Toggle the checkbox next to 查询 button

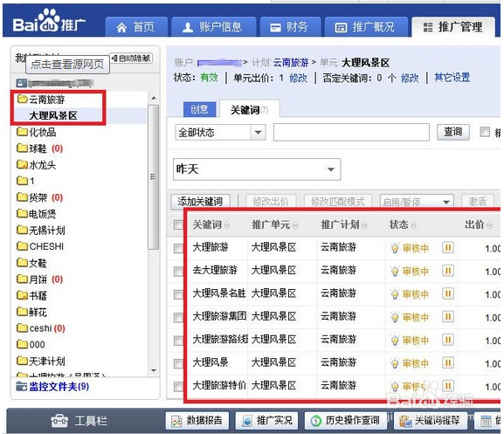(485, 132)
